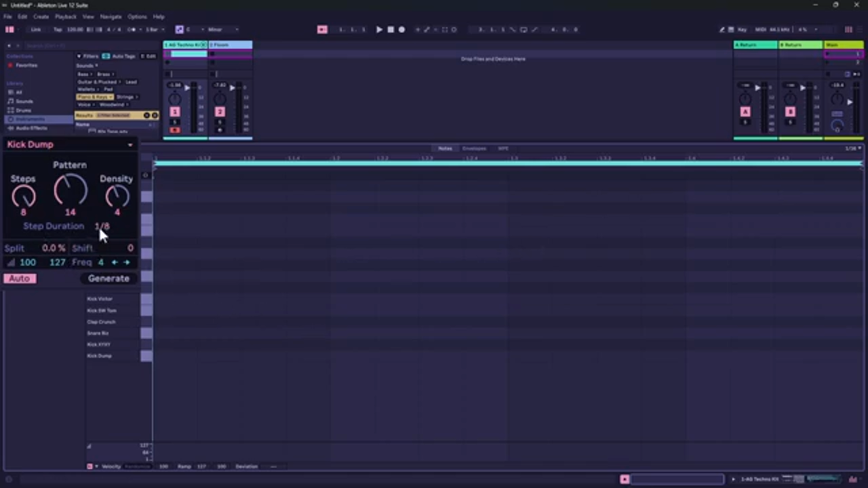Click the Steps knob
The width and height of the screenshot is (868, 488).
click(x=24, y=197)
